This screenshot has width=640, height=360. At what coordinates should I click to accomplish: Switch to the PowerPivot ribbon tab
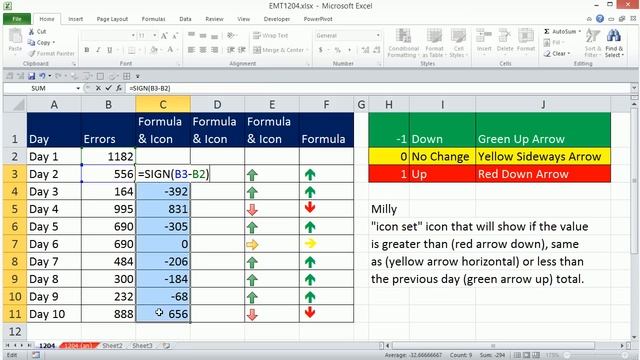318,19
